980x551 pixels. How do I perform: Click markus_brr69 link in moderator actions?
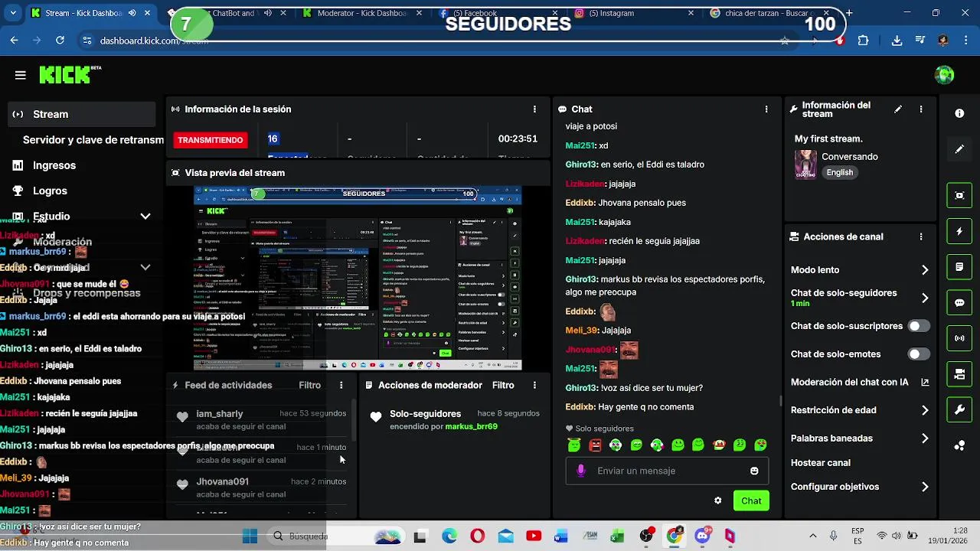click(x=471, y=426)
